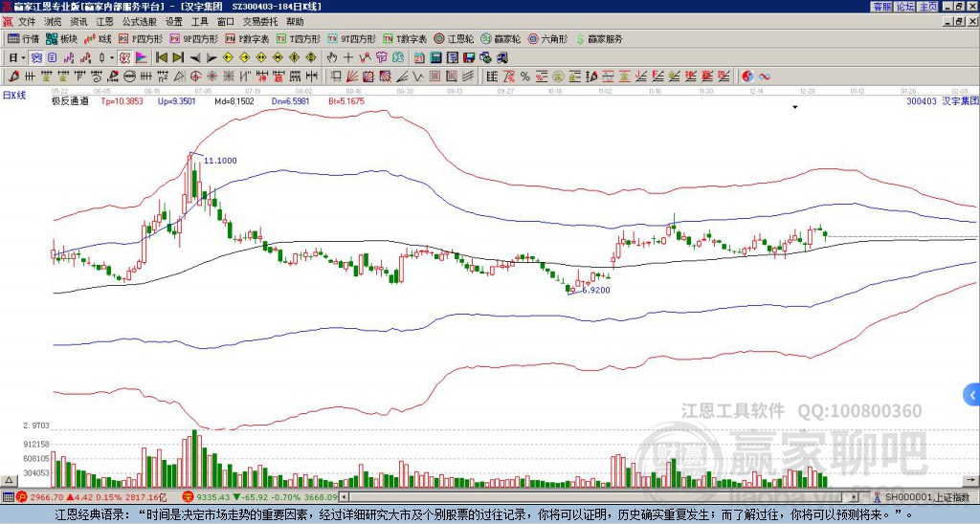
Task: Jump to last bar with green skip-forward icon
Action: click(x=178, y=58)
